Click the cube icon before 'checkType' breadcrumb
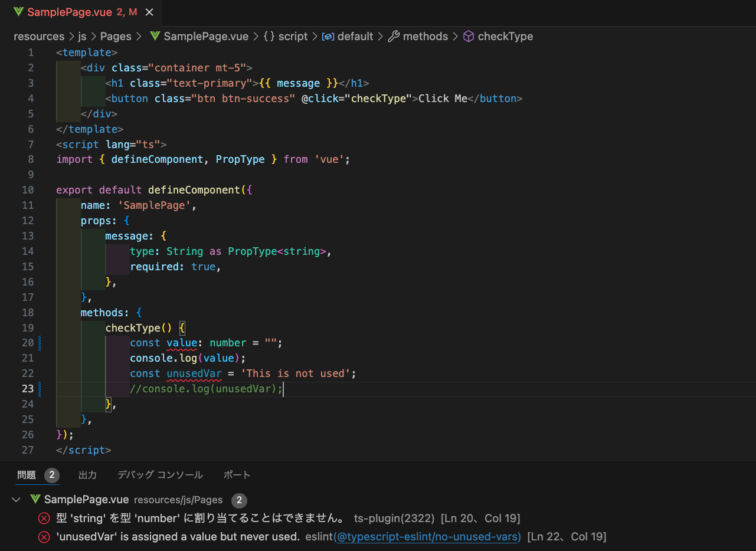 click(x=469, y=37)
